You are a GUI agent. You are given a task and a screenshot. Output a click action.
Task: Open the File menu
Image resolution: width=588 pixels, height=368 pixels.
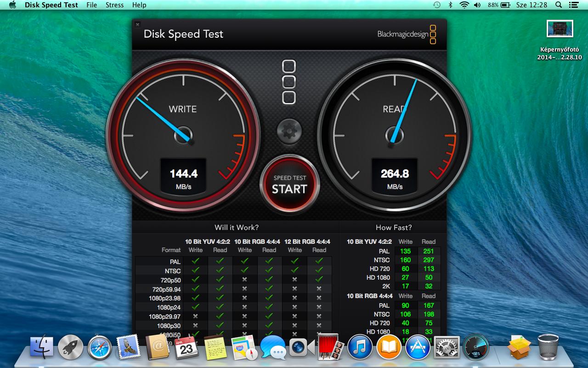92,5
